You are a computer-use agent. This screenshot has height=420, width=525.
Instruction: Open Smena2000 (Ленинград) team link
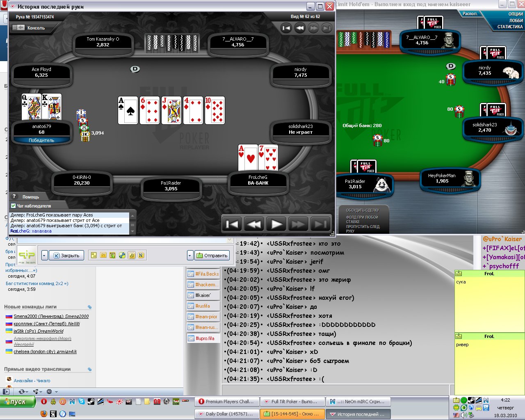pyautogui.click(x=51, y=316)
